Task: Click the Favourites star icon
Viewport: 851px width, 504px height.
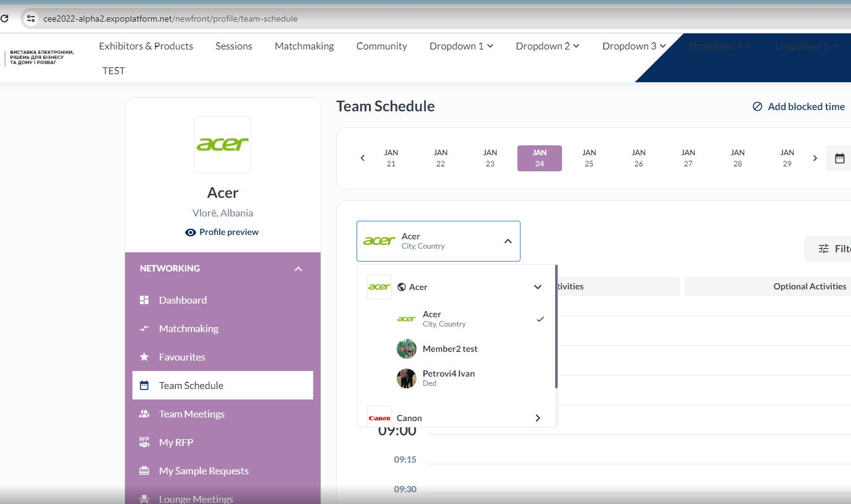Action: click(144, 357)
